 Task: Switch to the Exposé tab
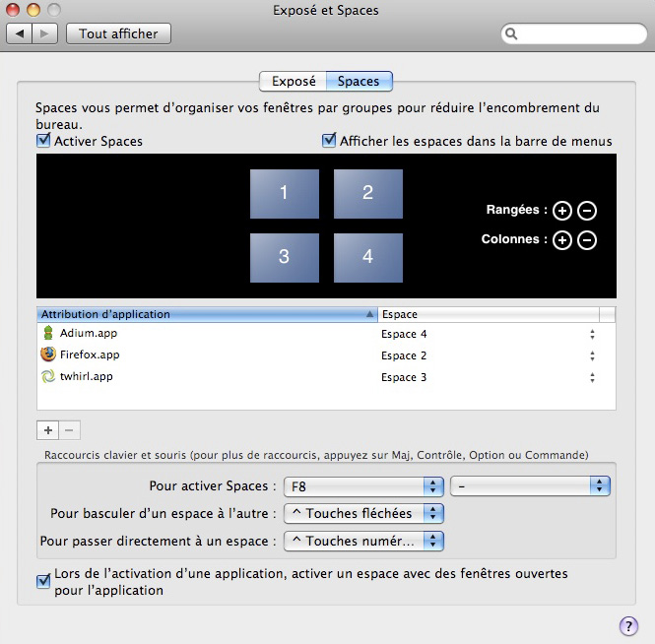click(x=294, y=81)
